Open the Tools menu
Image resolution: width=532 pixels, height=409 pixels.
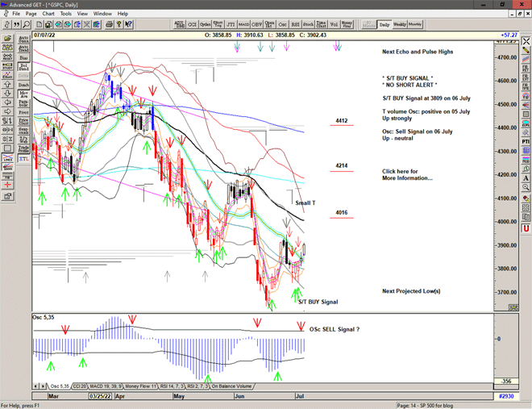(66, 14)
